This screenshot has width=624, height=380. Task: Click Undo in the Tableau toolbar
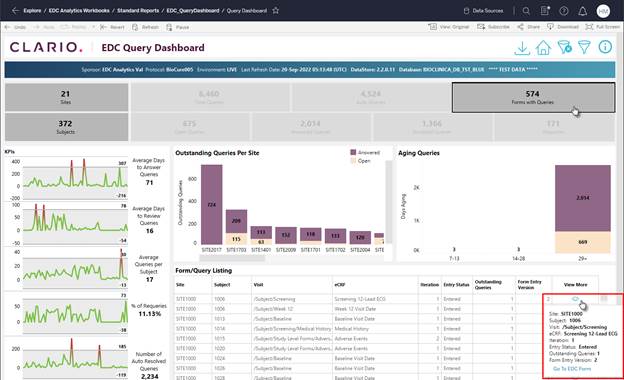tap(16, 27)
